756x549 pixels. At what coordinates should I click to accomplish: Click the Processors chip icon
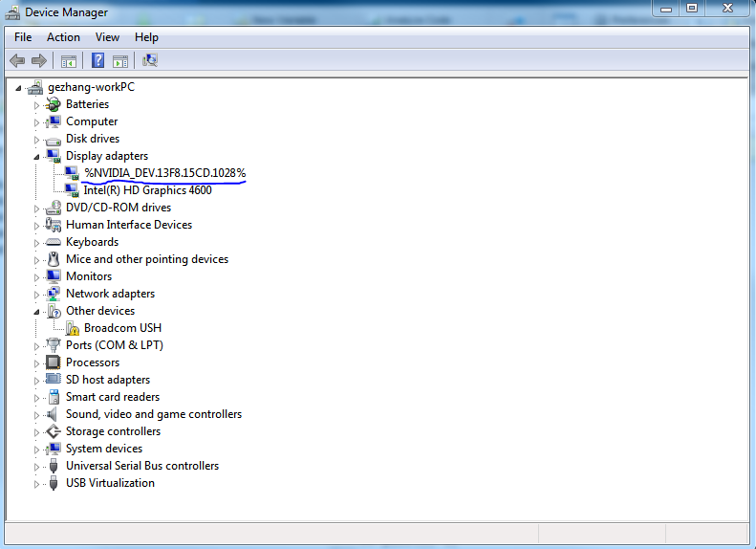(x=53, y=362)
